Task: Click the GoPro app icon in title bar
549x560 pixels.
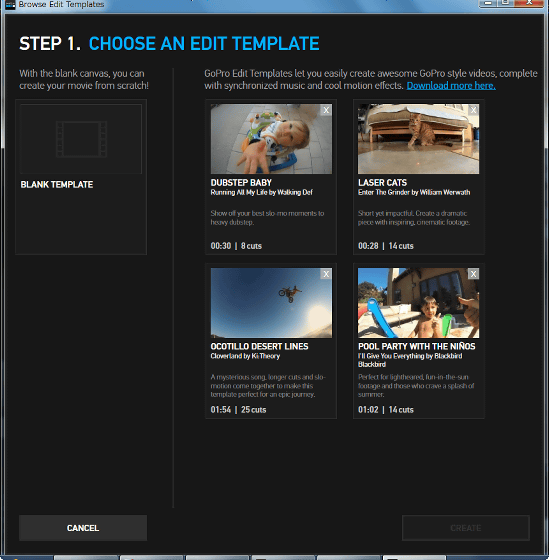Action: tap(10, 5)
